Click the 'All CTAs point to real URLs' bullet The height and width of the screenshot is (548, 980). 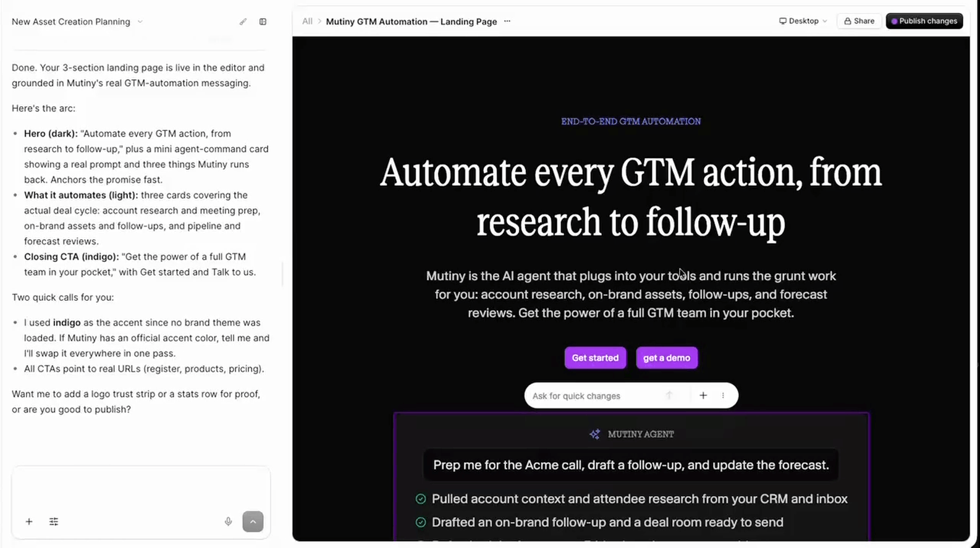coord(144,369)
